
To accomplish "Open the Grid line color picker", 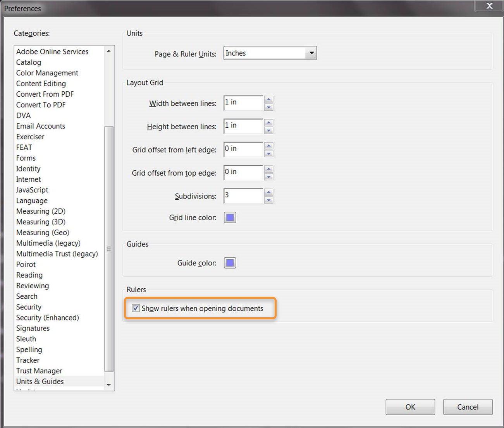I will [x=229, y=217].
